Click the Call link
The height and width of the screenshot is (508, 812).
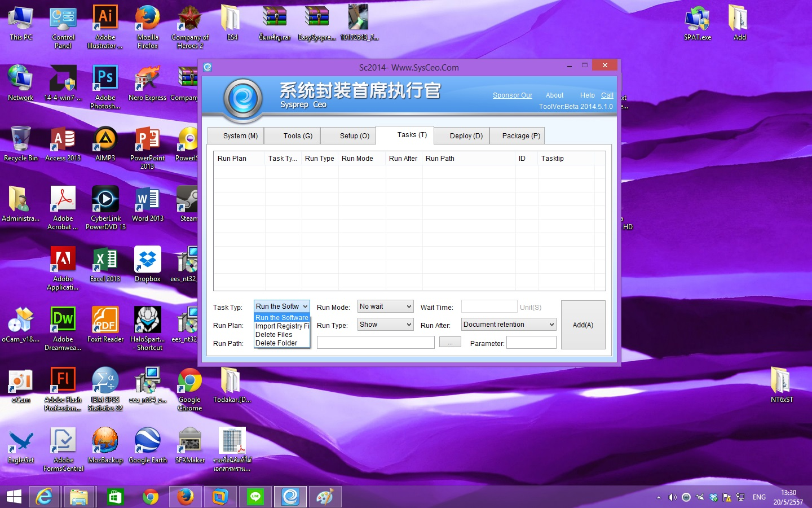[x=607, y=95]
